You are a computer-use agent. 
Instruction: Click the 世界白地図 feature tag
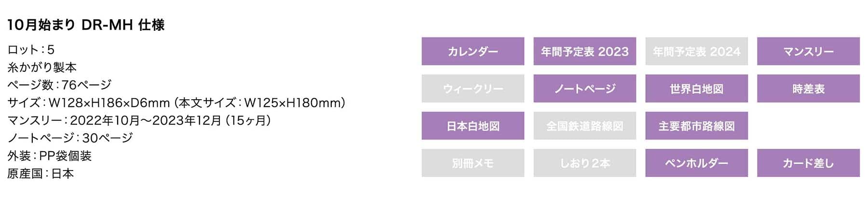point(696,89)
